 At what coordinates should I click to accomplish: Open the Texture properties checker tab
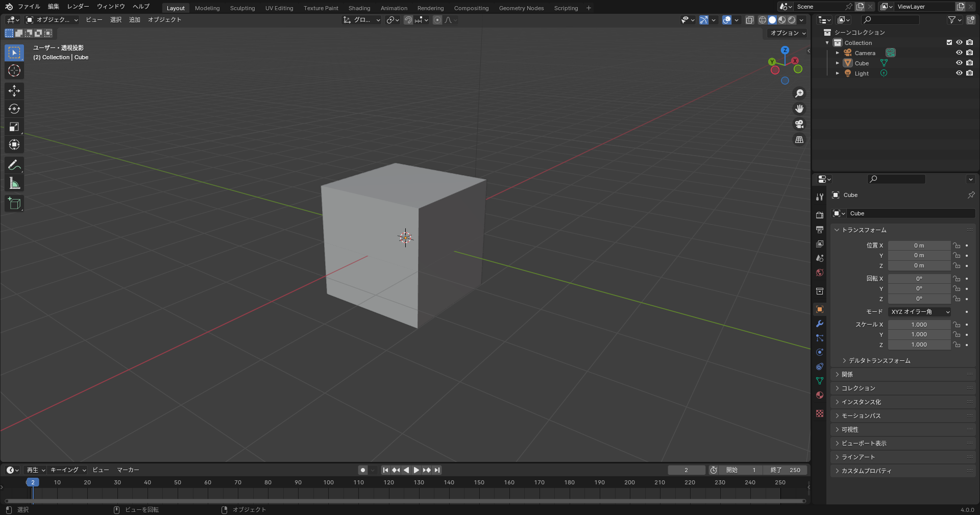[x=820, y=413]
